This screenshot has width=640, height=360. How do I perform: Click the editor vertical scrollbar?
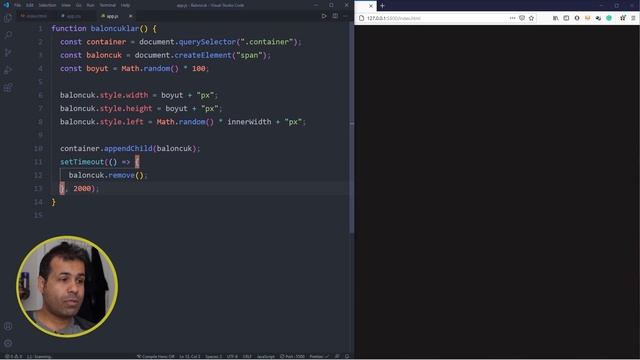(x=351, y=127)
